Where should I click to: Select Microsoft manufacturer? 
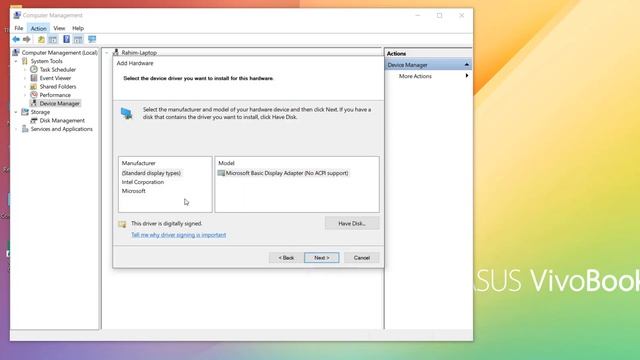pyautogui.click(x=133, y=191)
